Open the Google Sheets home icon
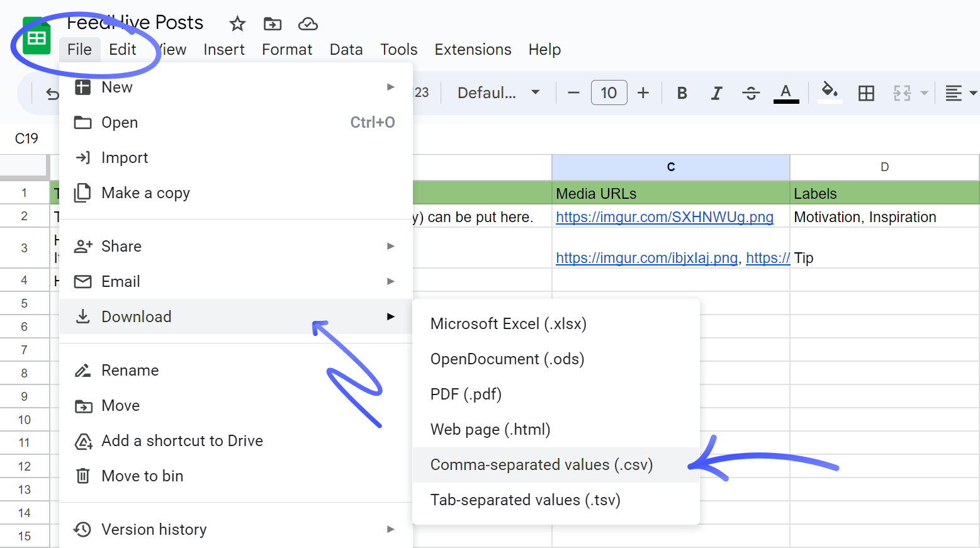 [37, 38]
